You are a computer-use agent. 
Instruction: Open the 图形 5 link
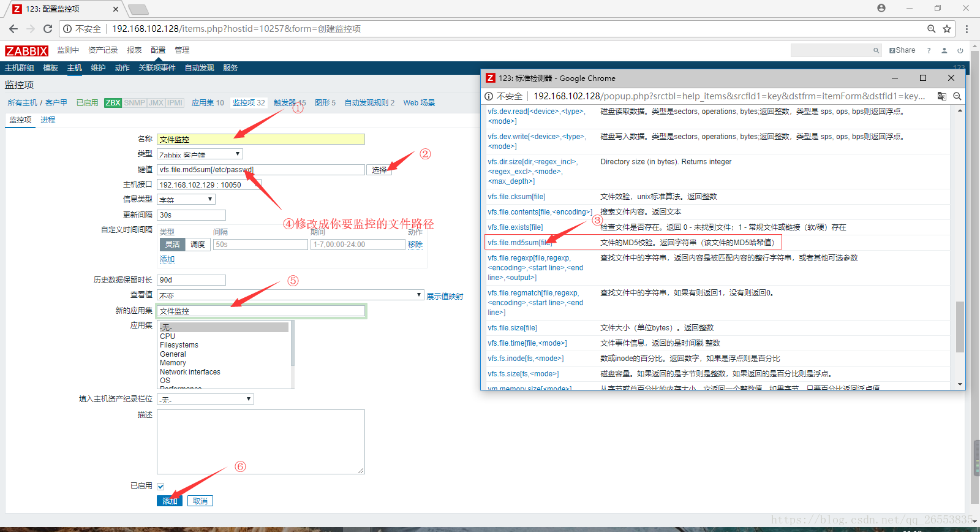325,103
